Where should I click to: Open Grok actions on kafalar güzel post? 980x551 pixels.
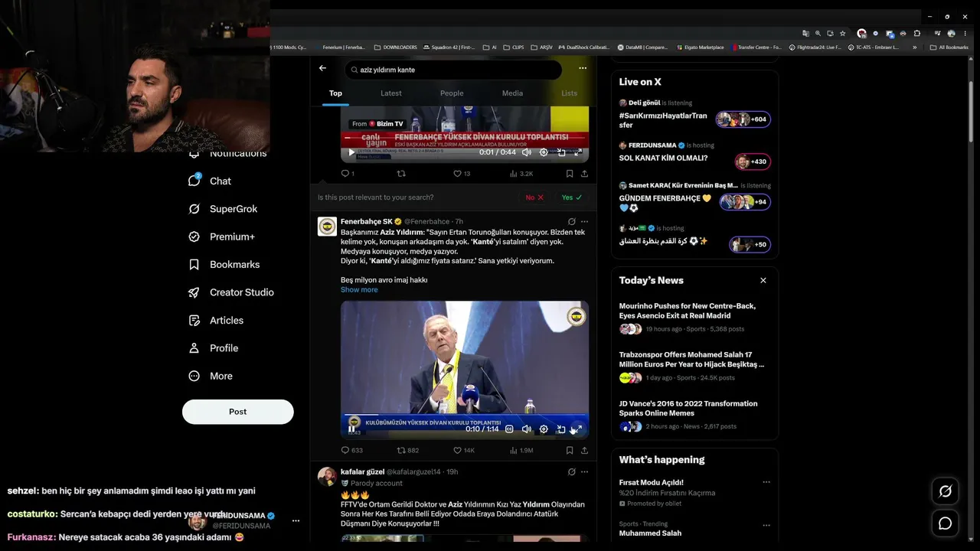[571, 472]
